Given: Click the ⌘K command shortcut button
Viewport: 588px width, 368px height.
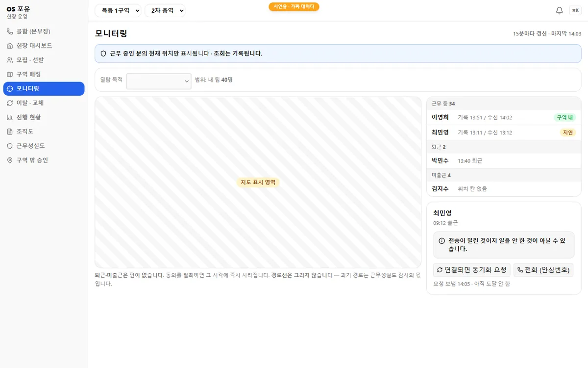Looking at the screenshot, I should point(575,10).
